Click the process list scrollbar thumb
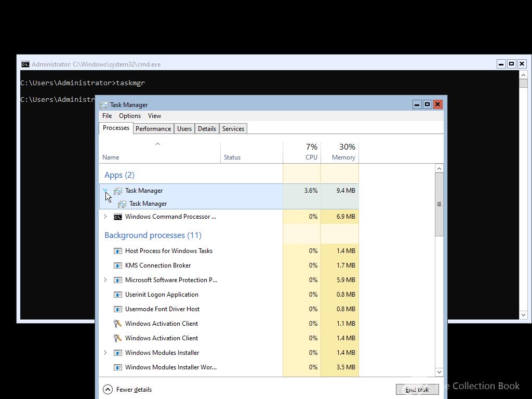The image size is (532, 399). click(439, 204)
